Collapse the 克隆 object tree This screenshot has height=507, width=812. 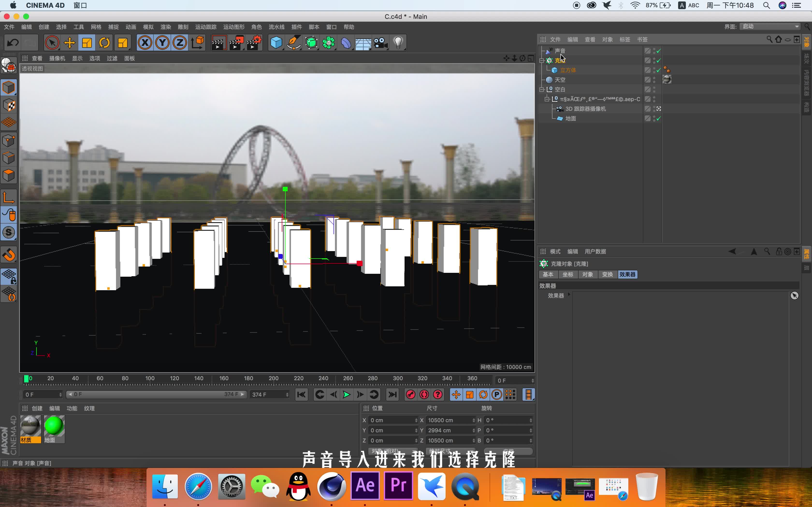pyautogui.click(x=542, y=61)
